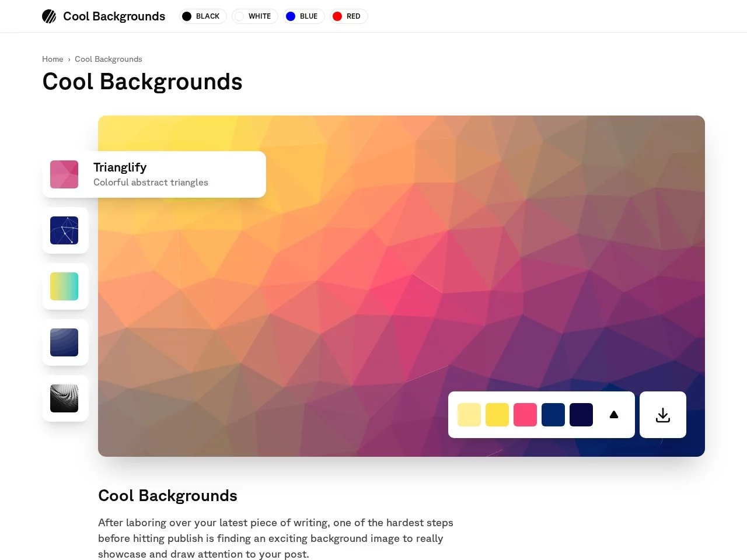
Task: Enable the BLACK color filter
Action: pos(203,16)
